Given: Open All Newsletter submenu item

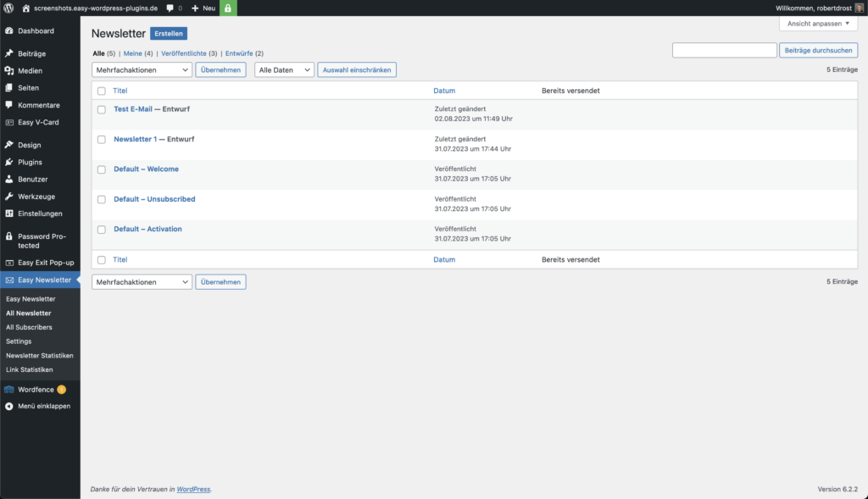Looking at the screenshot, I should pos(28,313).
